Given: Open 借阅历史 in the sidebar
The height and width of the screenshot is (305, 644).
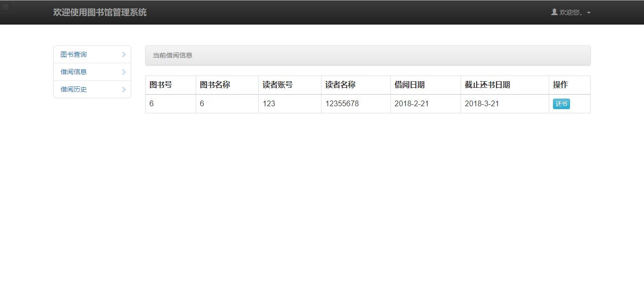Looking at the screenshot, I should click(92, 89).
